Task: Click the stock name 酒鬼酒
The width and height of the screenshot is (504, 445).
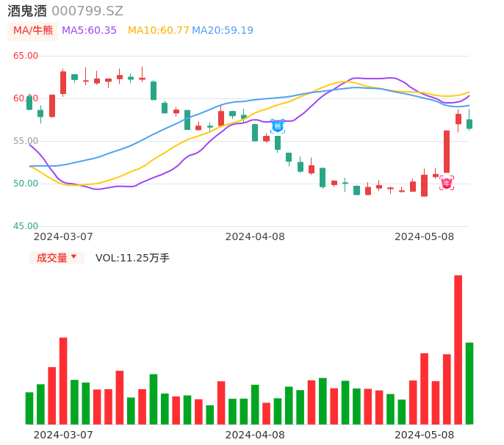Action: (27, 11)
